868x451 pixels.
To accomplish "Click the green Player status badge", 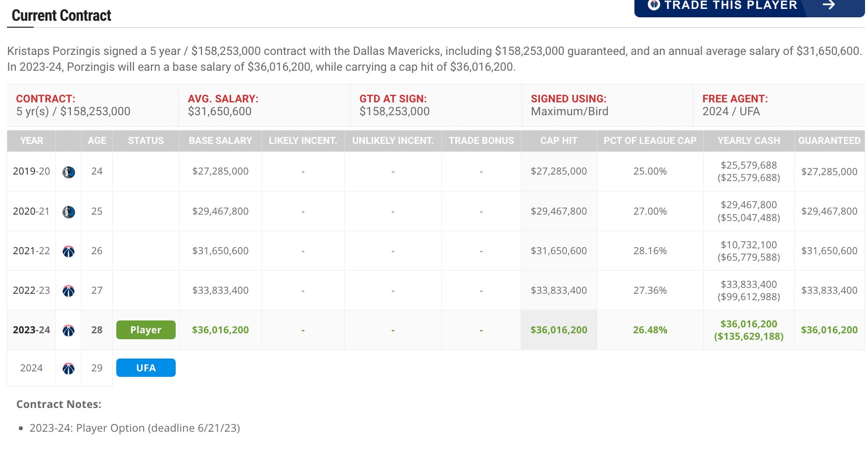I will (x=146, y=330).
